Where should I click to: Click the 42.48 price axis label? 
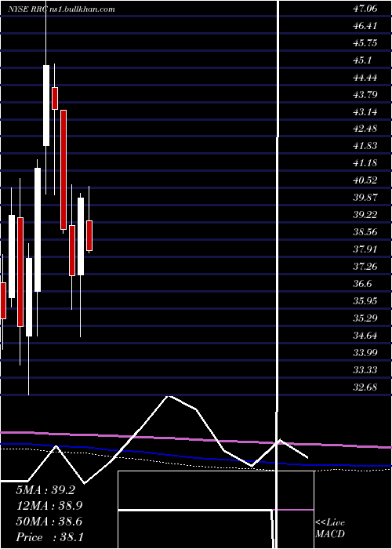tap(365, 129)
